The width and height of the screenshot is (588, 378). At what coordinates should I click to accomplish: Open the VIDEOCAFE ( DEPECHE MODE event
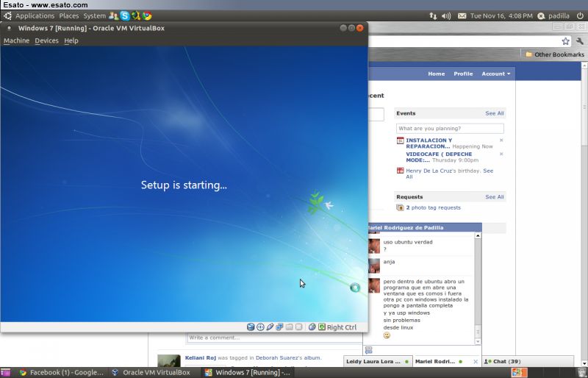coord(439,157)
